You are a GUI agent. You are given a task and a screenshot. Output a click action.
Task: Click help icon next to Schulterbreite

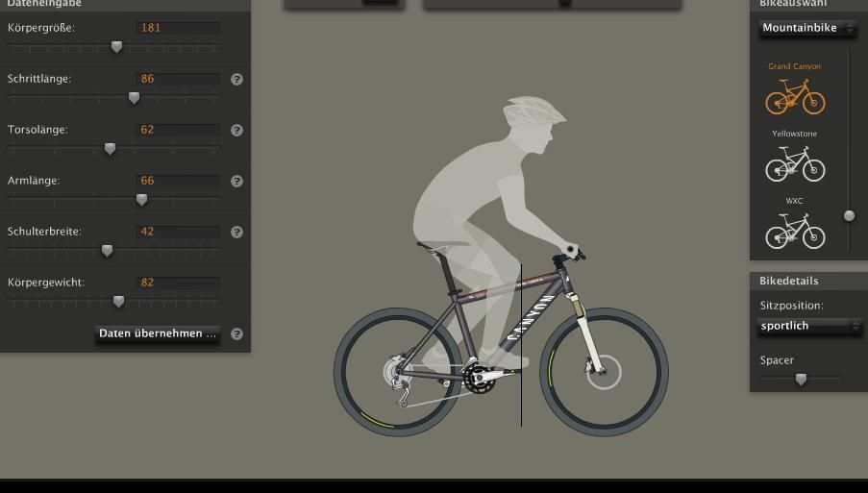point(236,233)
